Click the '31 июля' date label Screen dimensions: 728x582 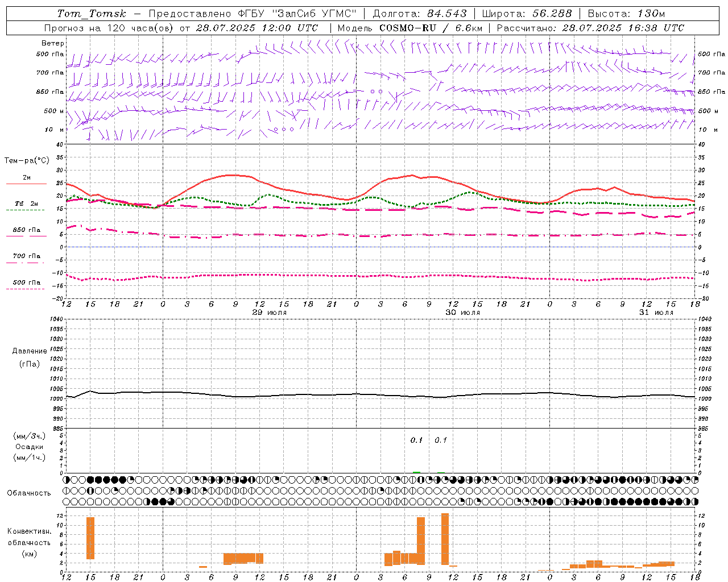(656, 313)
